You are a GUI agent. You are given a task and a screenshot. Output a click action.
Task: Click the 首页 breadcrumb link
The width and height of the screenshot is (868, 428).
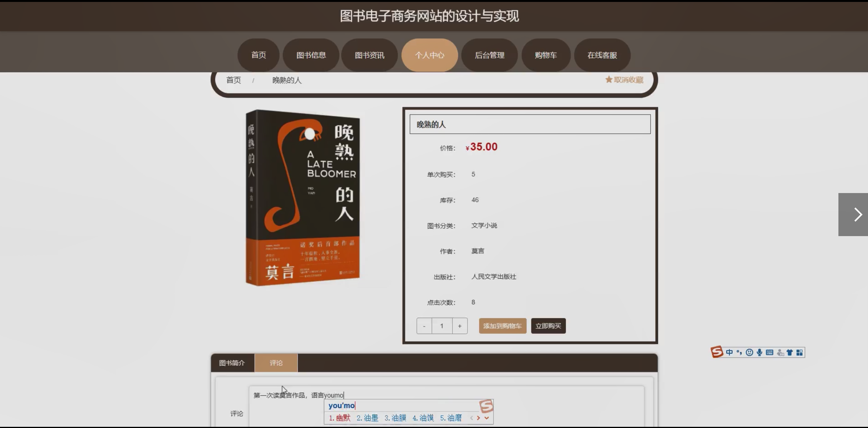point(234,80)
